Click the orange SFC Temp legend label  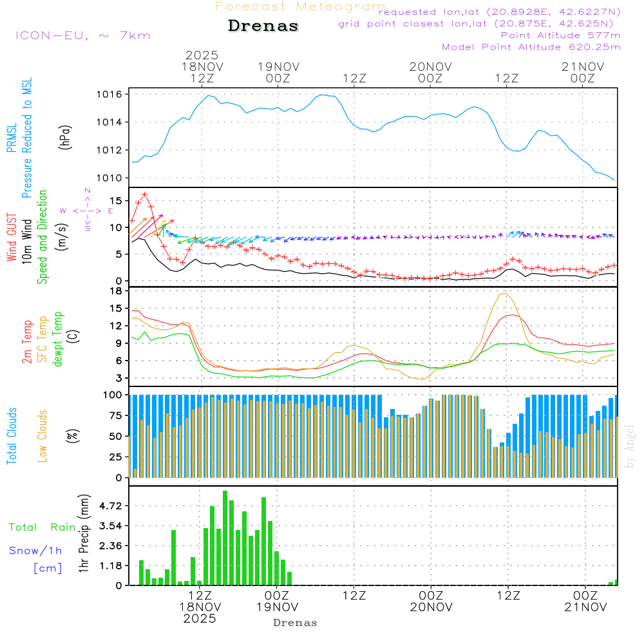(43, 339)
